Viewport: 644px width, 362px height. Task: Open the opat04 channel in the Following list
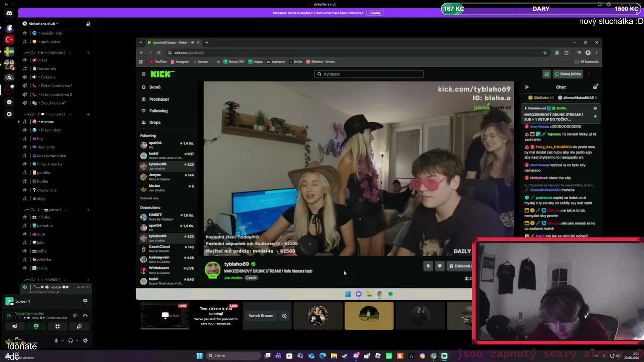(167, 144)
